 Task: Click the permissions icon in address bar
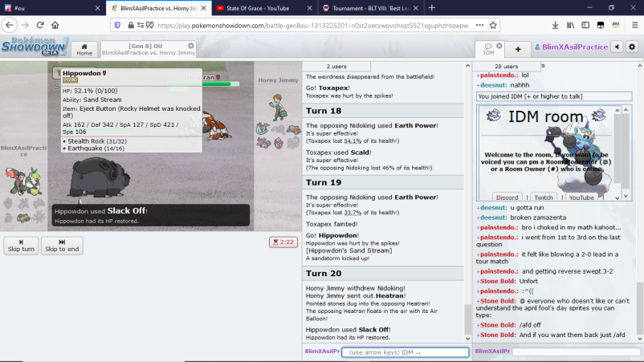141,25
